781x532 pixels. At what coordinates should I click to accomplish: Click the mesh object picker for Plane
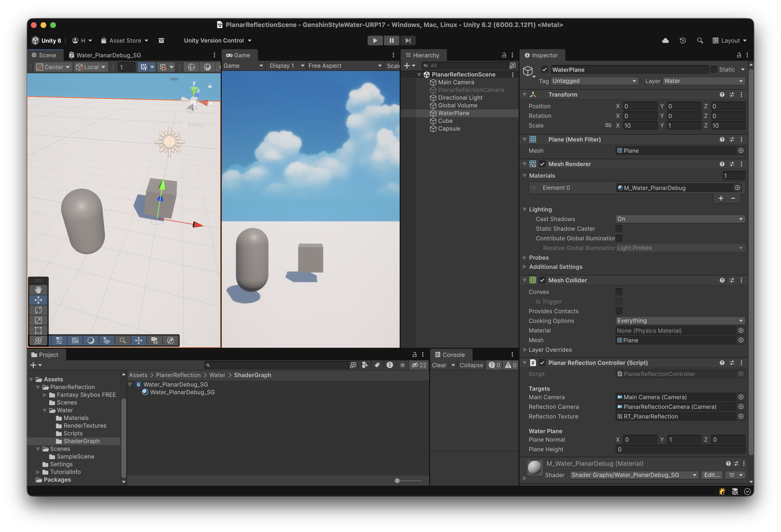point(741,150)
